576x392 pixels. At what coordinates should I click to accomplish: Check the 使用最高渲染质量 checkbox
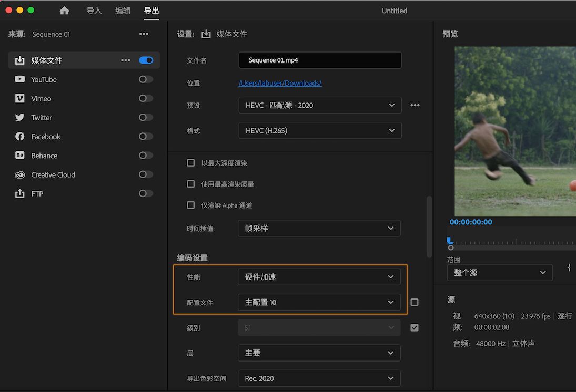point(191,184)
